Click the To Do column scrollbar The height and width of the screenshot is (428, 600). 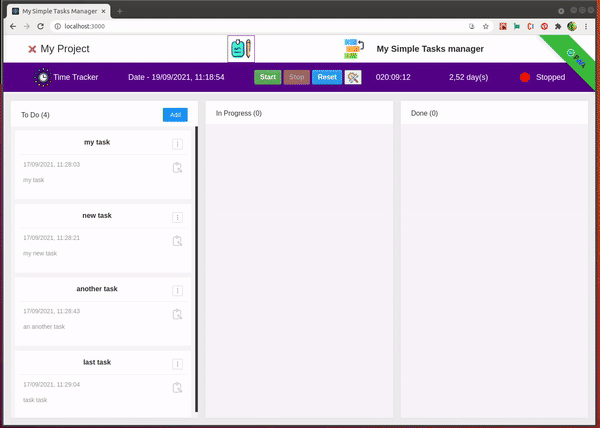[197, 269]
